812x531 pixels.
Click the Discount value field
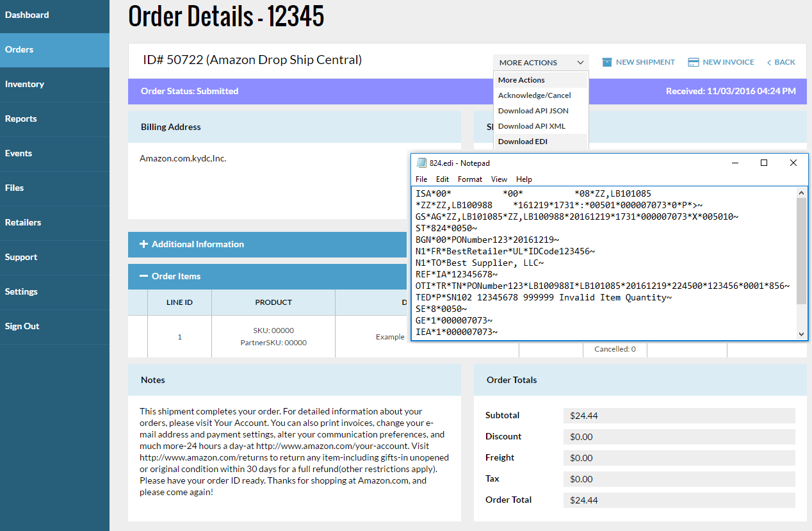click(x=679, y=437)
